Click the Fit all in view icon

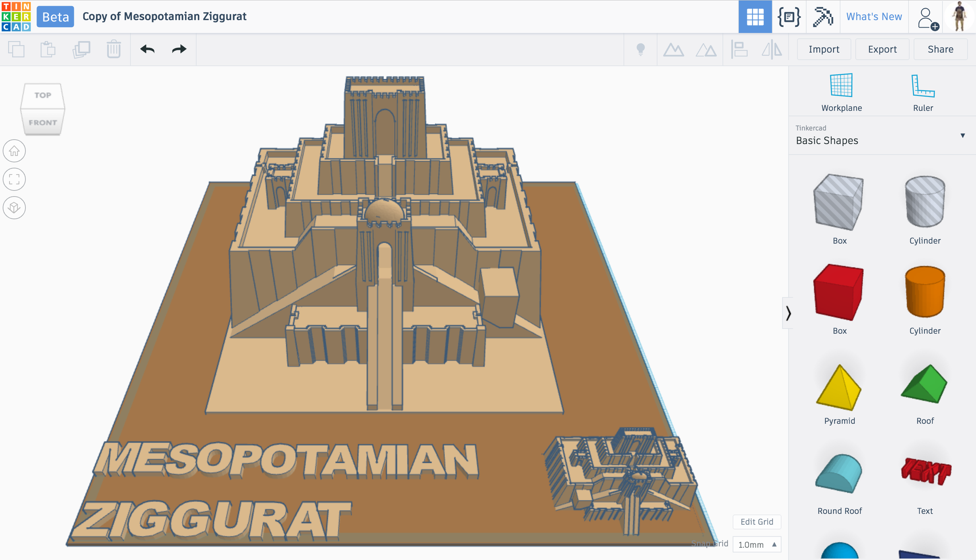14,179
